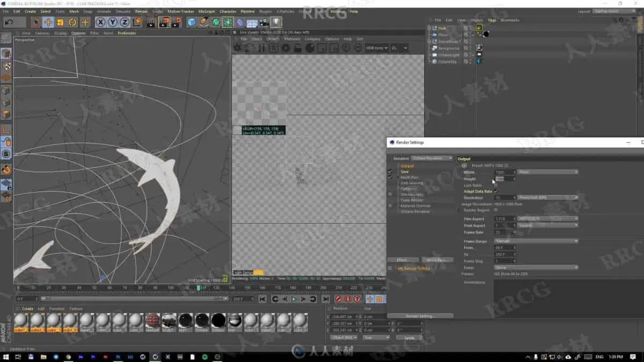644x362 pixels.
Task: Expand the Fields dropdown
Action: [536, 267]
